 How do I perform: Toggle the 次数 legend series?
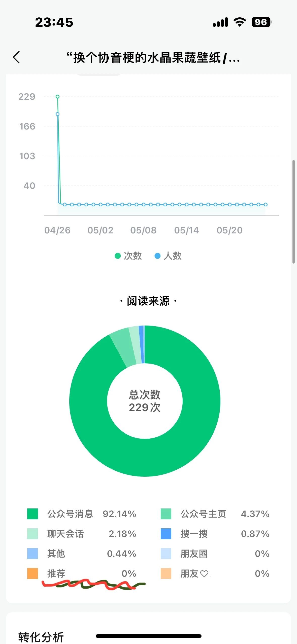coord(128,256)
